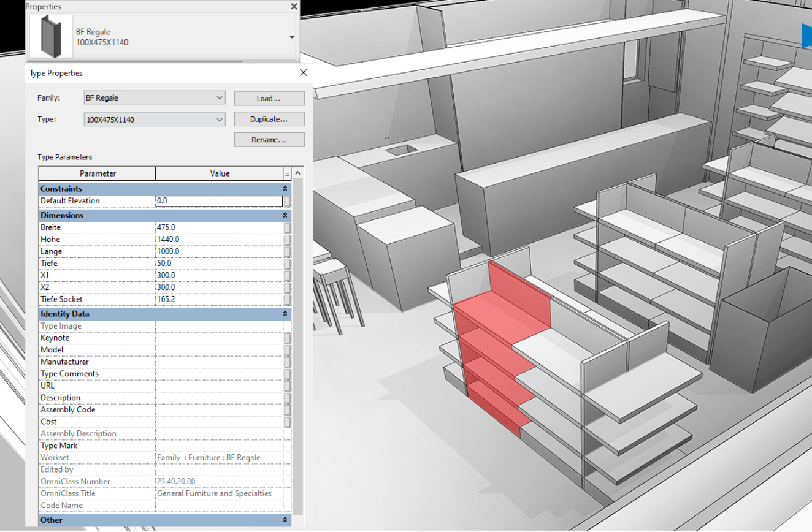Open the Properties type selector dropdown arrow
Screen dimensions: 812x532
click(x=292, y=37)
